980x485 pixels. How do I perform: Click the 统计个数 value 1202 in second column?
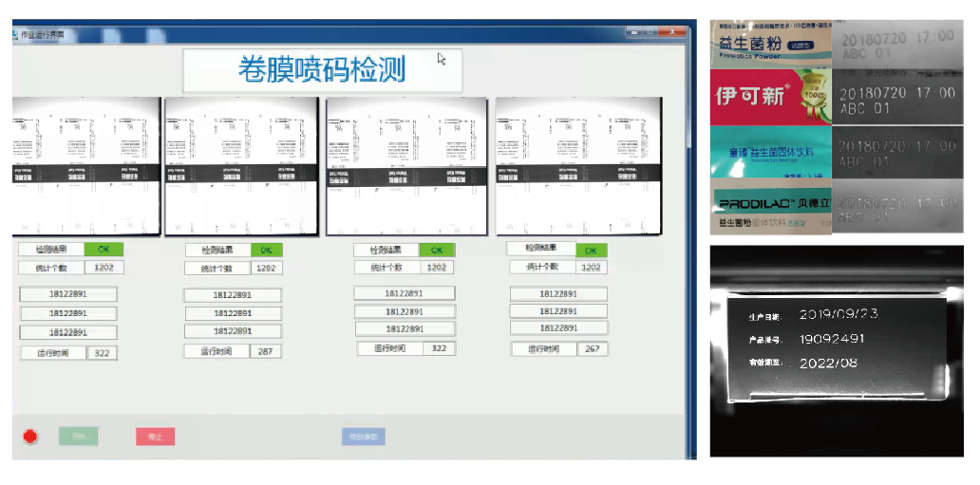coord(266,269)
